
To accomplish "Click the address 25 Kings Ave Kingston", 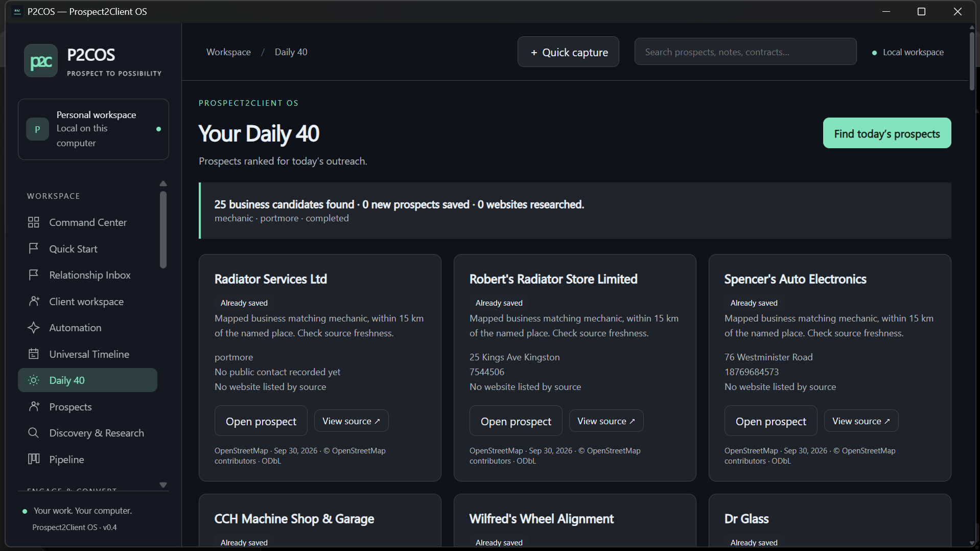I will click(515, 357).
